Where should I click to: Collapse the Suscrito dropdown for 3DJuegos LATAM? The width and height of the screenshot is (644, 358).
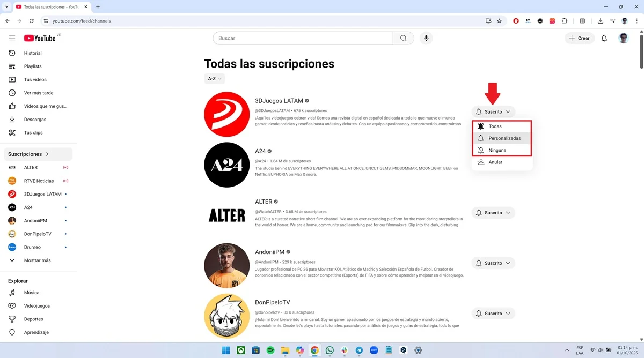pyautogui.click(x=493, y=112)
